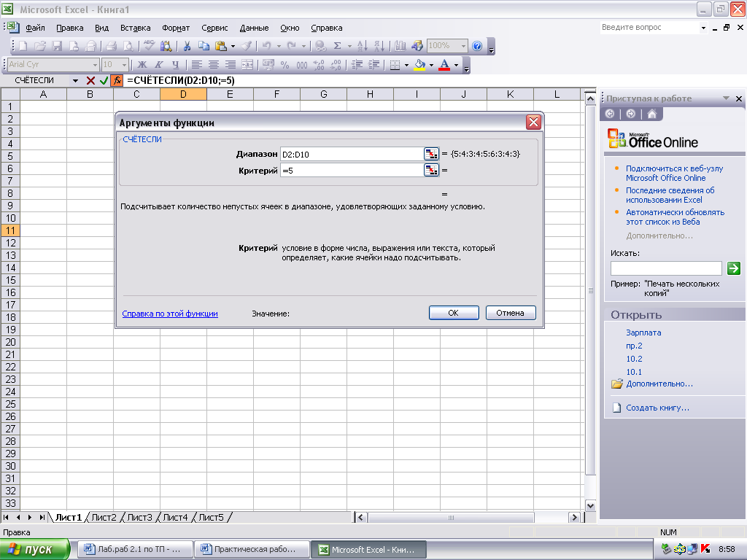This screenshot has width=747, height=560.
Task: Open the Формат menu
Action: pyautogui.click(x=176, y=28)
